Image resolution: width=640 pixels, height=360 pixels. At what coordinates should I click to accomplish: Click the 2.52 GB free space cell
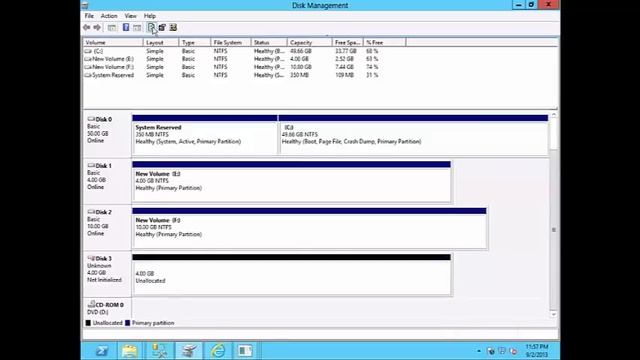(x=344, y=59)
